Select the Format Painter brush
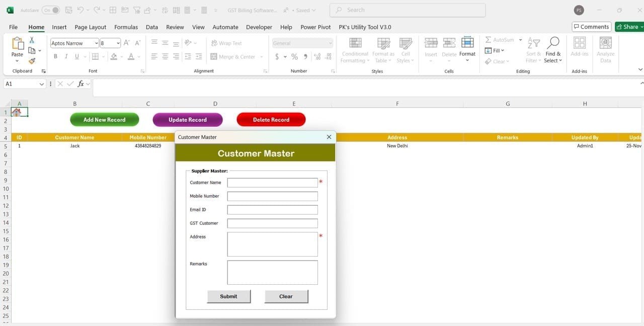The height and width of the screenshot is (326, 644). coord(32,61)
